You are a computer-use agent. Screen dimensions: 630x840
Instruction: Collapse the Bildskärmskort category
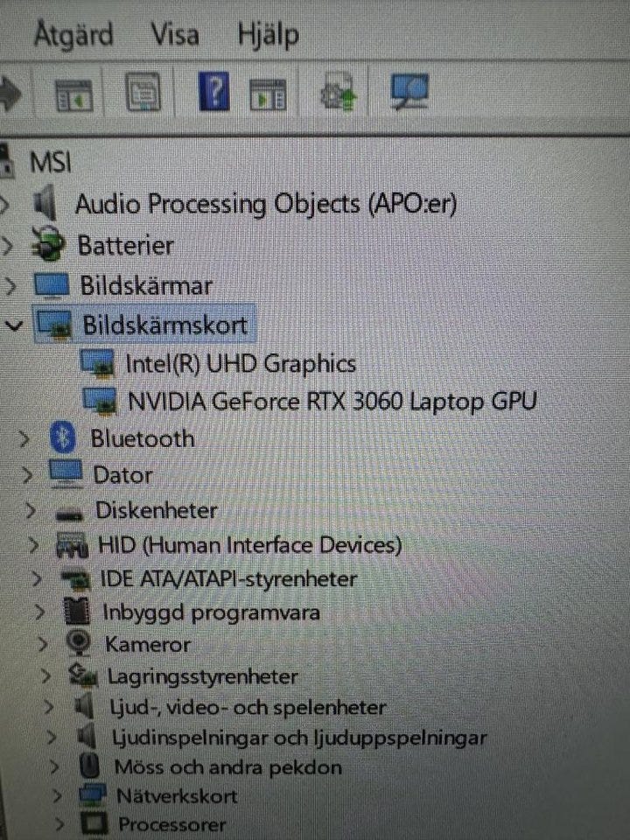click(x=14, y=325)
